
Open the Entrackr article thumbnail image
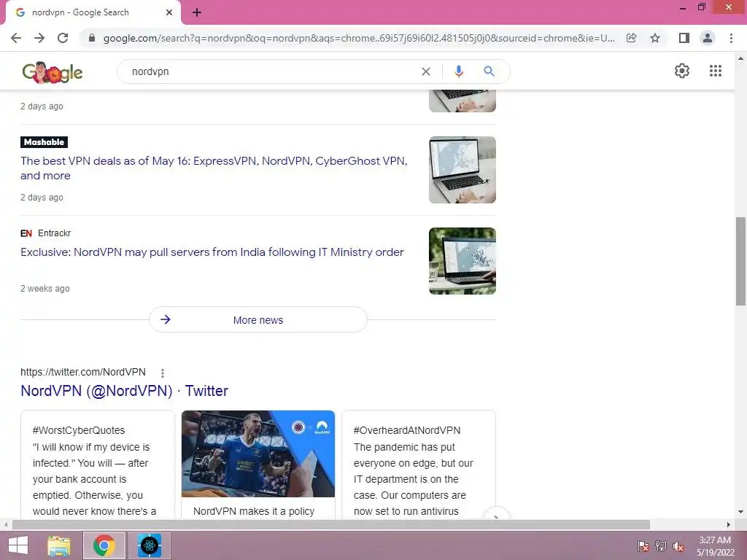click(x=462, y=261)
